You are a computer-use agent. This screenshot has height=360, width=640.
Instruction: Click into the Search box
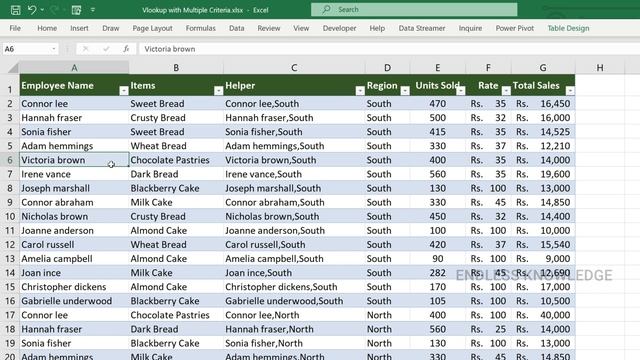414,9
